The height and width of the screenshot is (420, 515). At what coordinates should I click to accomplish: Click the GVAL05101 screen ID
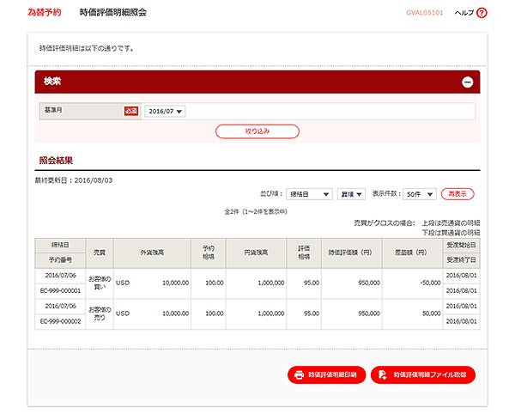tap(424, 13)
